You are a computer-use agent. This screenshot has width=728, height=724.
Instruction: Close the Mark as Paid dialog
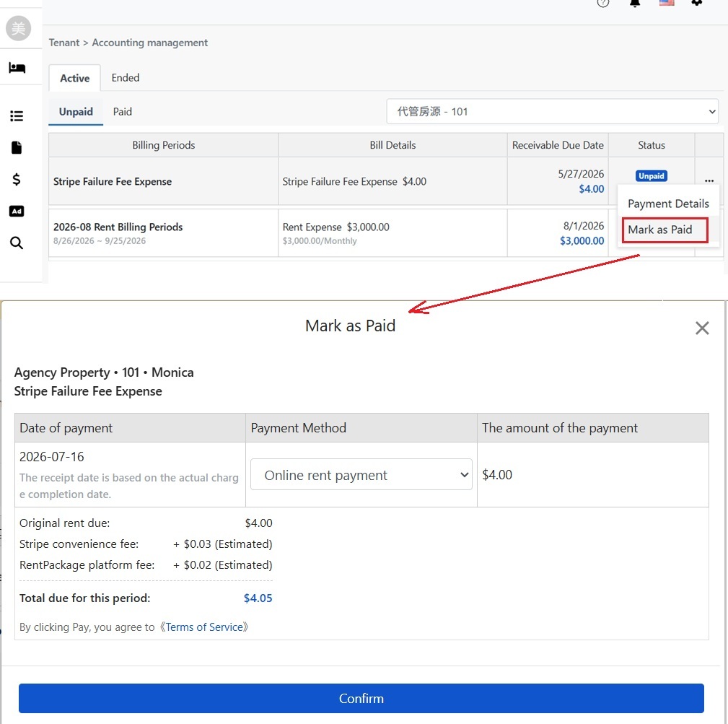pyautogui.click(x=702, y=328)
